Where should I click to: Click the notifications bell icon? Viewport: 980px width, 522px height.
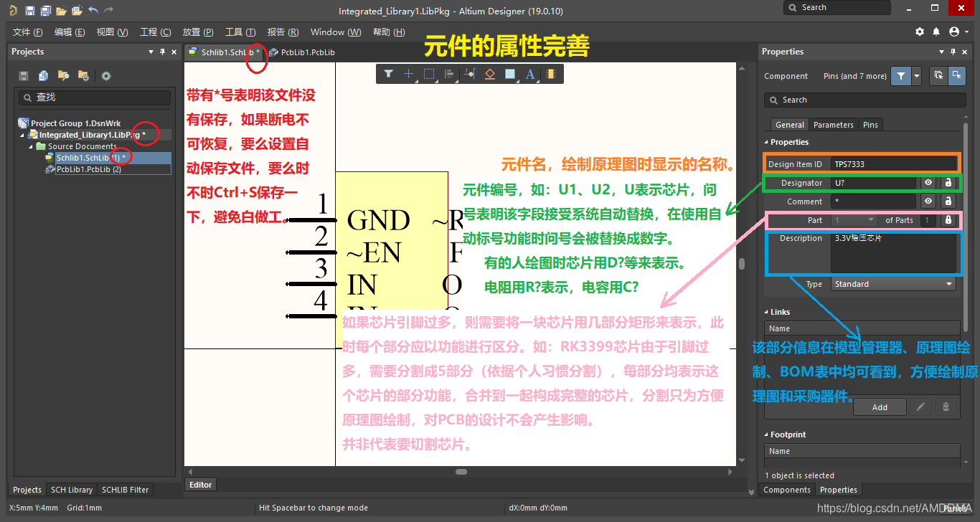[x=936, y=32]
